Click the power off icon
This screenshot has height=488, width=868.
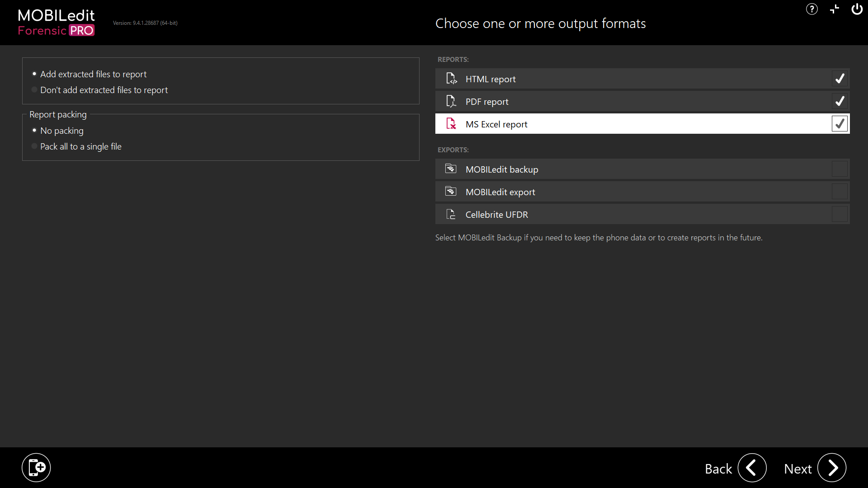[857, 9]
